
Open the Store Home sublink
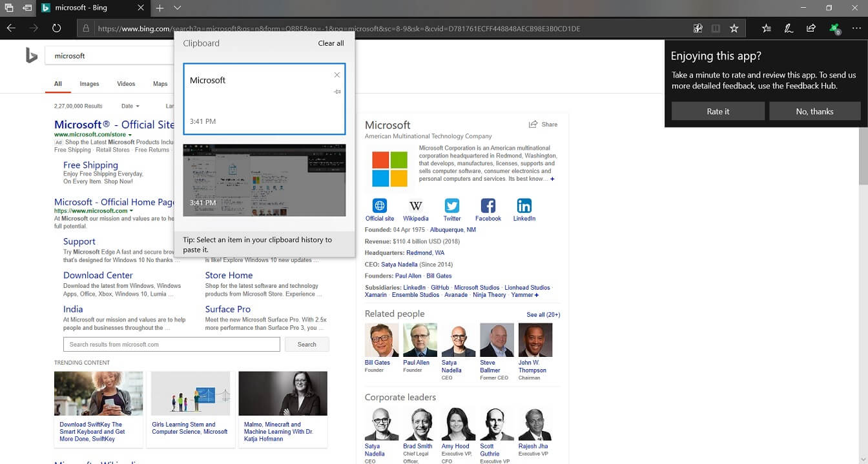pos(229,275)
